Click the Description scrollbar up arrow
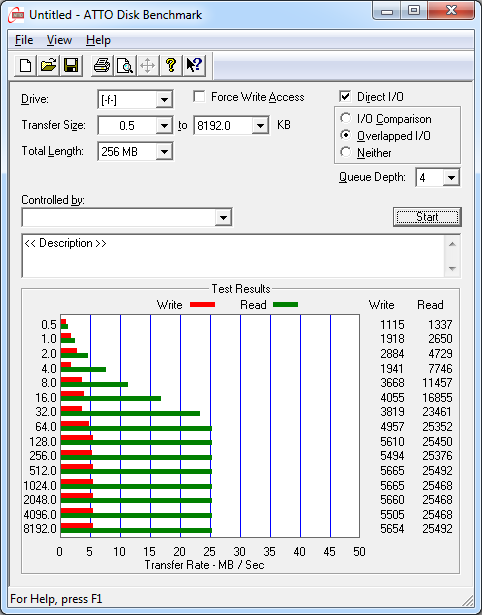Viewport: 482px width, 615px height. pos(452,244)
